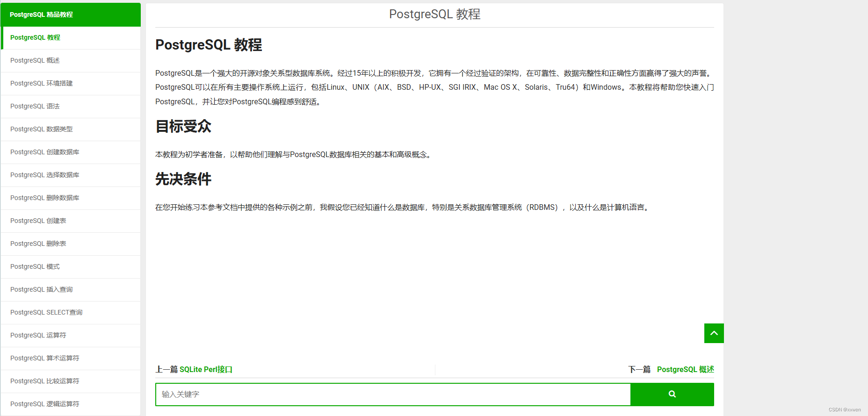Viewport: 868px width, 416px height.
Task: Click the scroll-to-top arrow button
Action: (x=714, y=333)
